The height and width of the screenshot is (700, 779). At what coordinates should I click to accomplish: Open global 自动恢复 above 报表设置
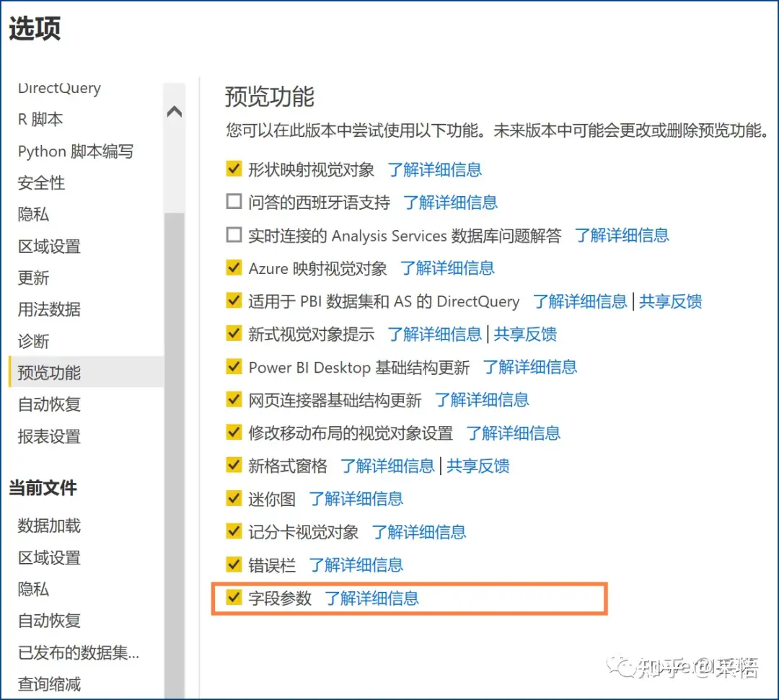click(49, 404)
